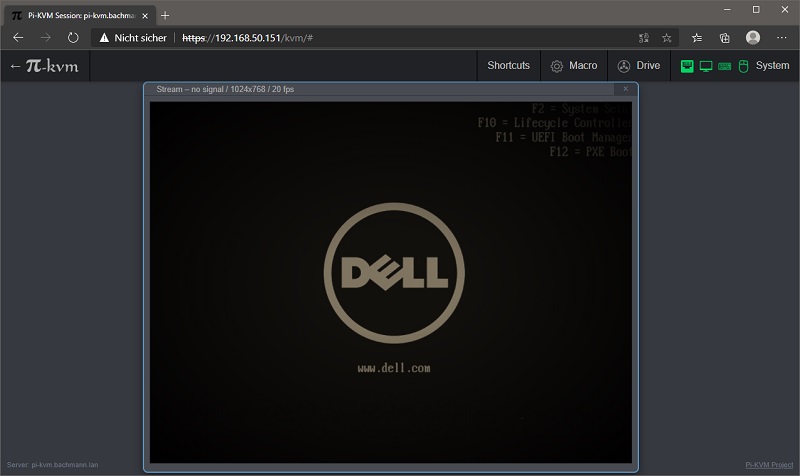Open the Macro menu
This screenshot has height=476, width=800.
click(573, 65)
